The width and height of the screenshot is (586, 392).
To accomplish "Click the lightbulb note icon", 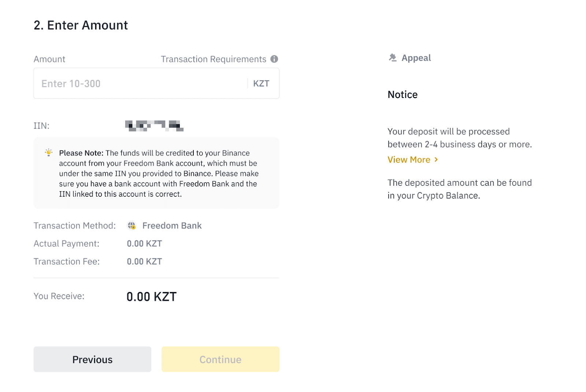I will click(49, 153).
